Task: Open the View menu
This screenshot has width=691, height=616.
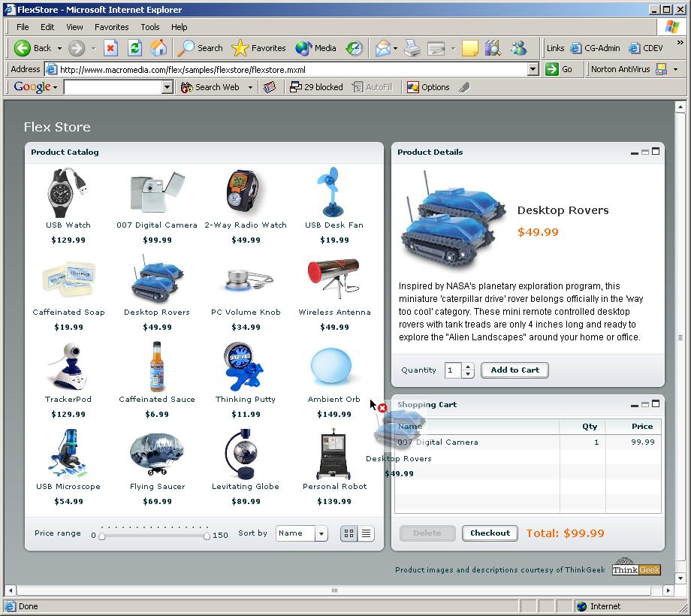Action: [x=74, y=27]
